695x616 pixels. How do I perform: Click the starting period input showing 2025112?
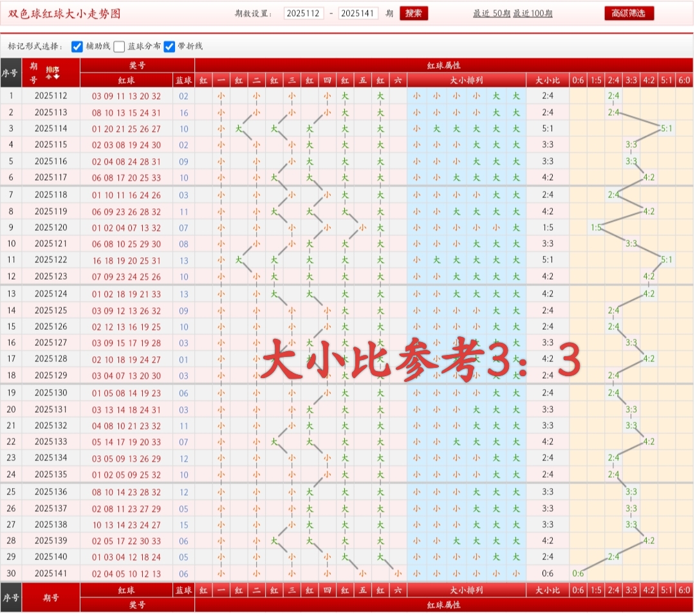[304, 13]
